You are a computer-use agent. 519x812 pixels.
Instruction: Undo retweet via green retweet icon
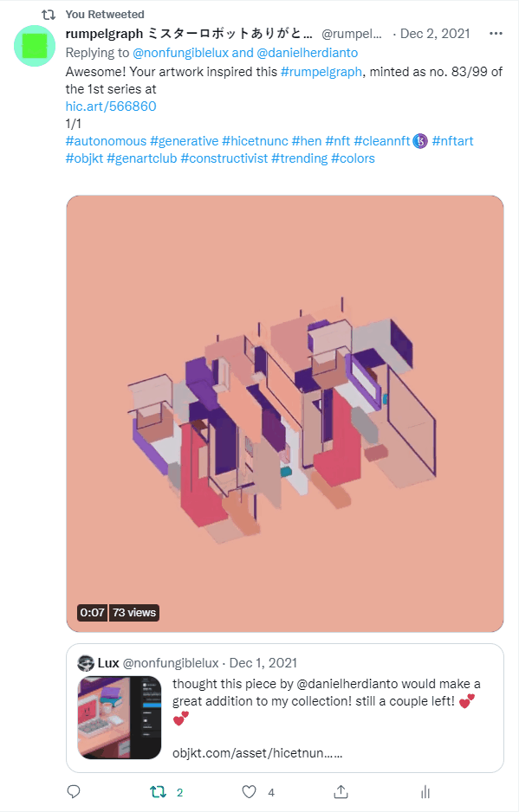159,792
